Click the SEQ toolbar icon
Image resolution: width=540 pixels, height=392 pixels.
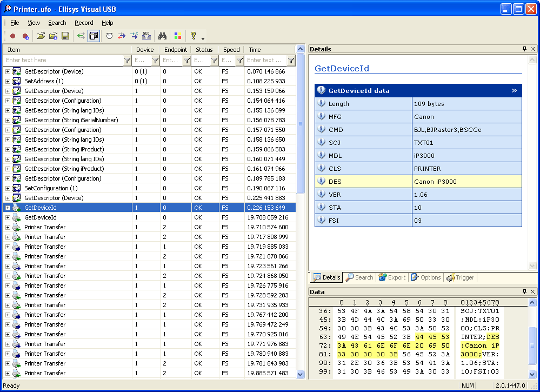pyautogui.click(x=146, y=36)
